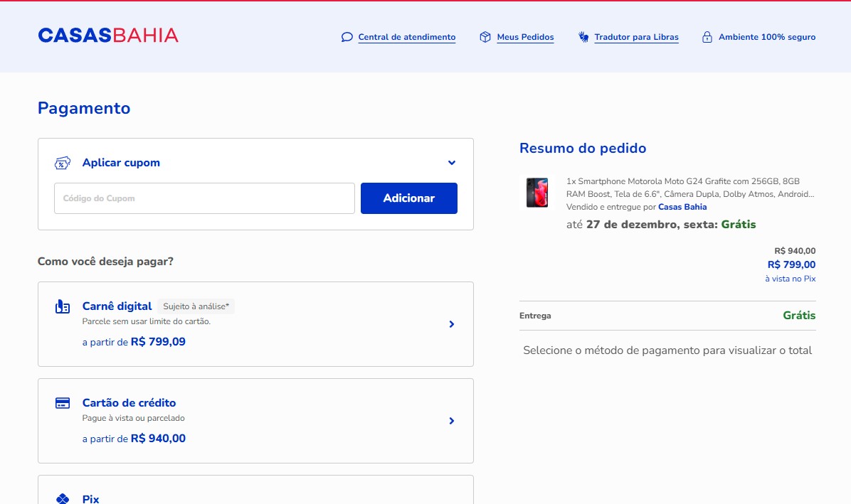Click the Grátis value in the Entrega row

click(799, 316)
